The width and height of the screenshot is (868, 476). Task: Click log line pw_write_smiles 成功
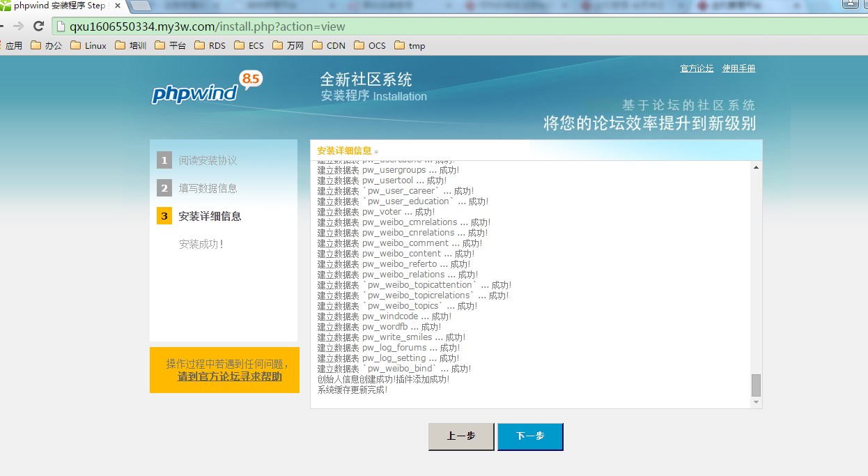[391, 337]
